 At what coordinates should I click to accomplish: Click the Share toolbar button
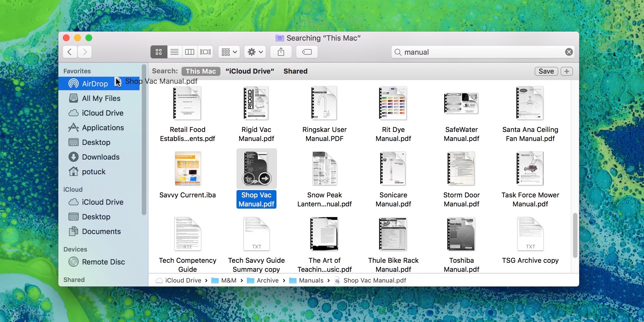click(281, 52)
